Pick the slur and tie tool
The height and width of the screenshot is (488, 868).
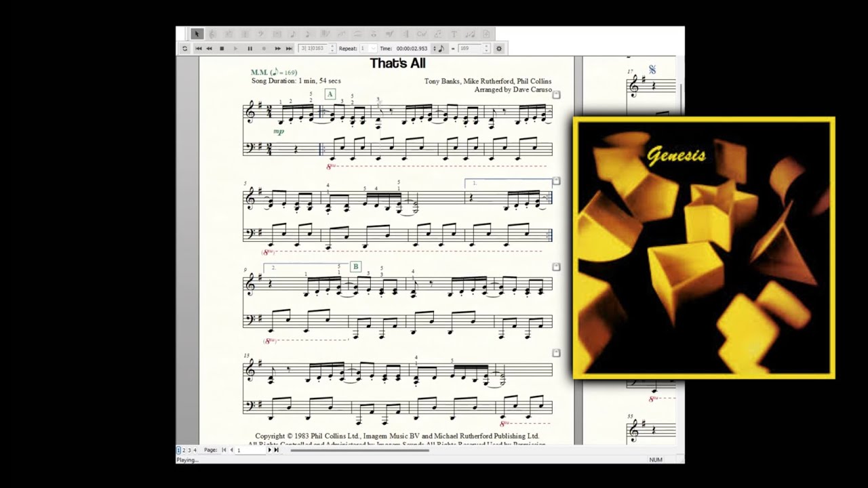click(x=357, y=34)
